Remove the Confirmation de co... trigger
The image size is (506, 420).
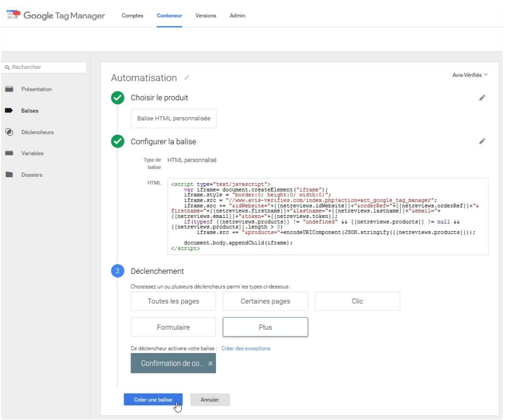210,364
